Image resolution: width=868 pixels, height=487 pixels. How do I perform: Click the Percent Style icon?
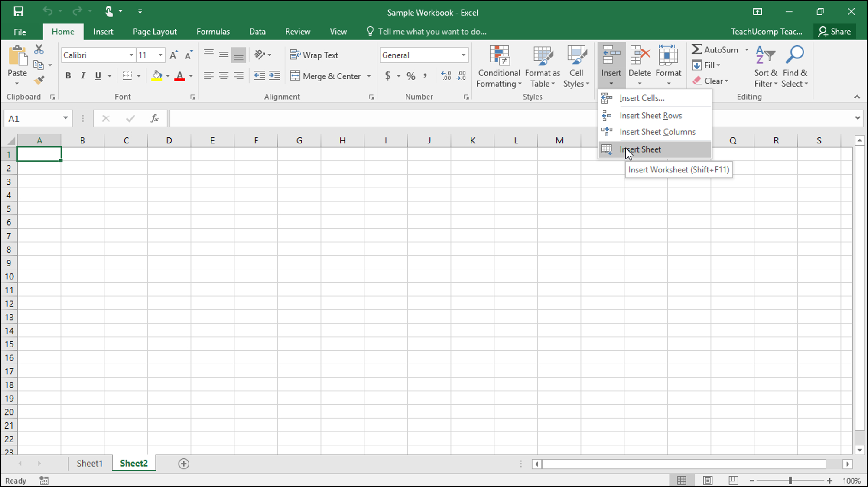click(410, 75)
